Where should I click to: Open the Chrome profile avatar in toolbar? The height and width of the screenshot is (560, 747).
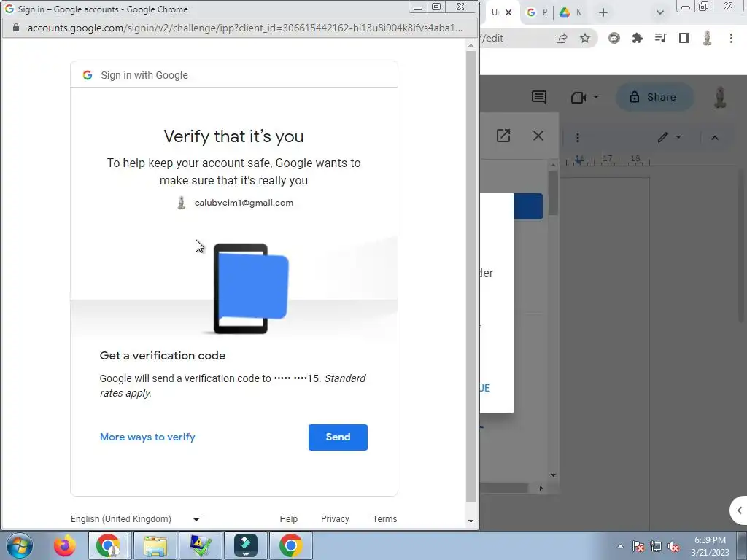point(707,38)
